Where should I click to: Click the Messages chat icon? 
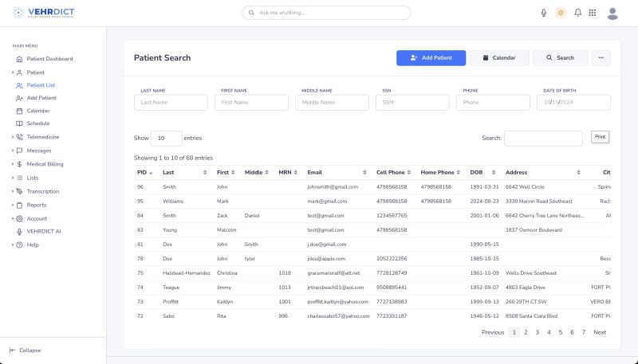point(19,151)
